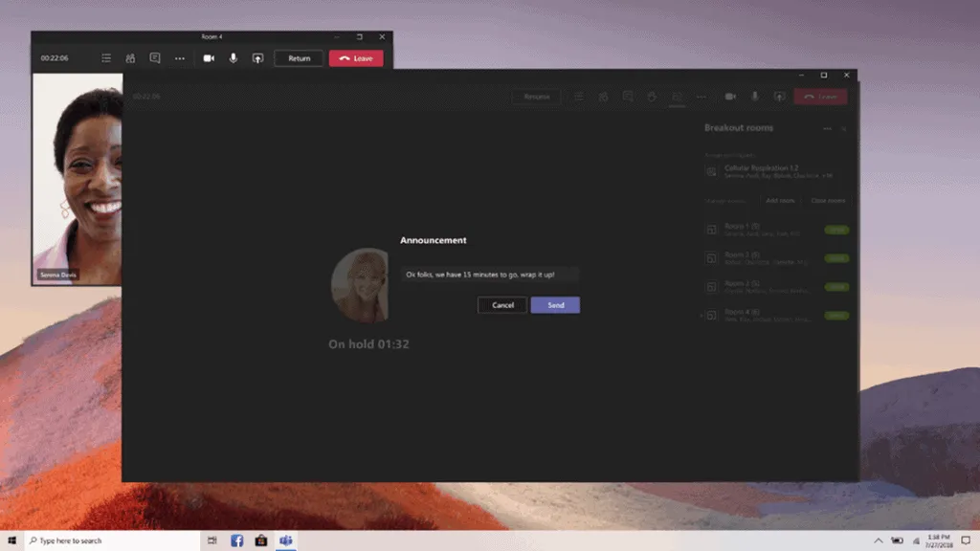Click Add room in breakout panel
The width and height of the screenshot is (980, 551).
pyautogui.click(x=780, y=201)
